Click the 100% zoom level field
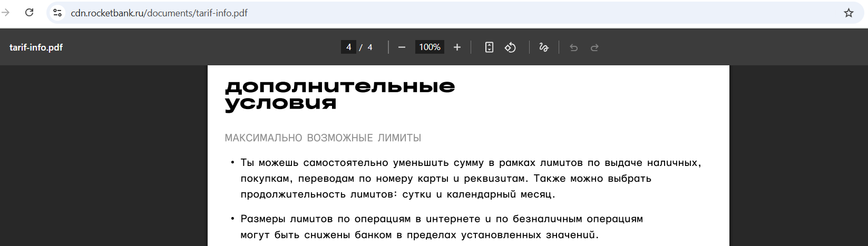The width and height of the screenshot is (868, 246). (x=430, y=47)
